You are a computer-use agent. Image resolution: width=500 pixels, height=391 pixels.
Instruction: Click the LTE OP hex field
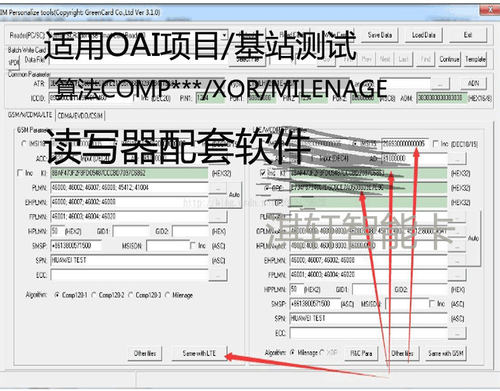tap(368, 202)
